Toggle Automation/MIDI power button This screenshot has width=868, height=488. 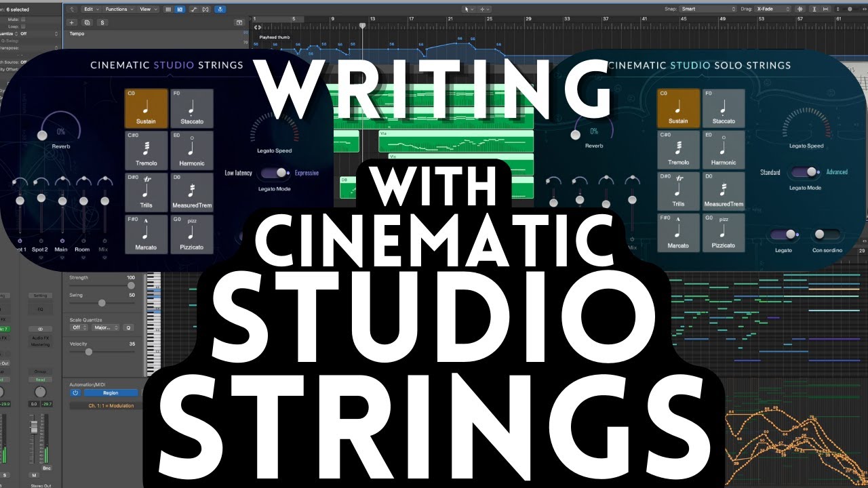pos(75,392)
